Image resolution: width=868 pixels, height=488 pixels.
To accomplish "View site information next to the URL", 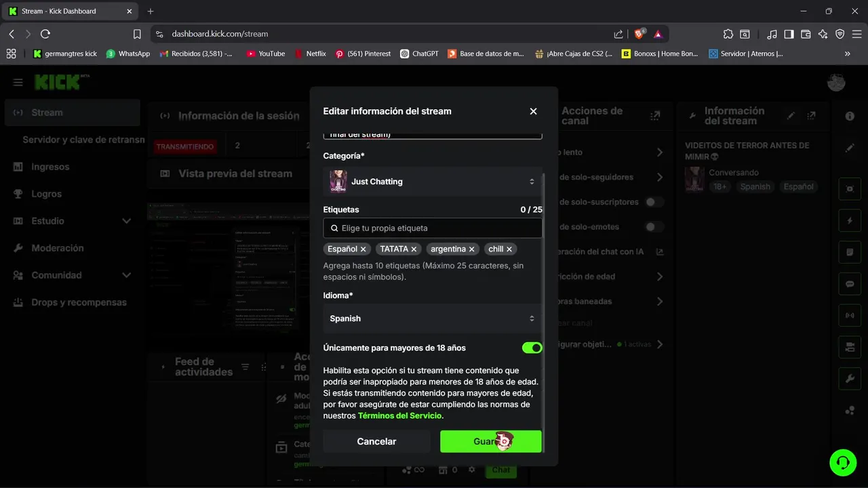I will click(159, 34).
